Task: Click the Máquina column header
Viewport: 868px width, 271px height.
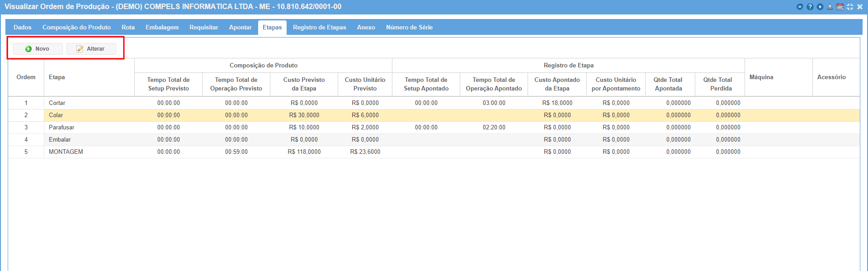Action: coord(778,77)
